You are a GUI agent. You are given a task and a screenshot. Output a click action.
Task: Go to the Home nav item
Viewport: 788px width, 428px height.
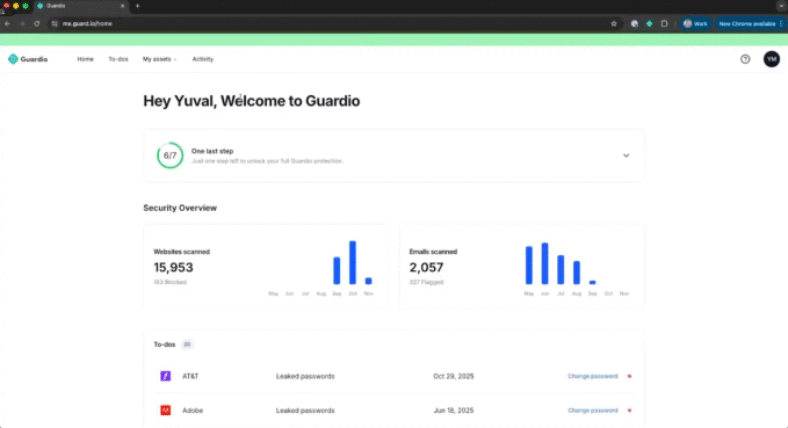[x=85, y=59]
